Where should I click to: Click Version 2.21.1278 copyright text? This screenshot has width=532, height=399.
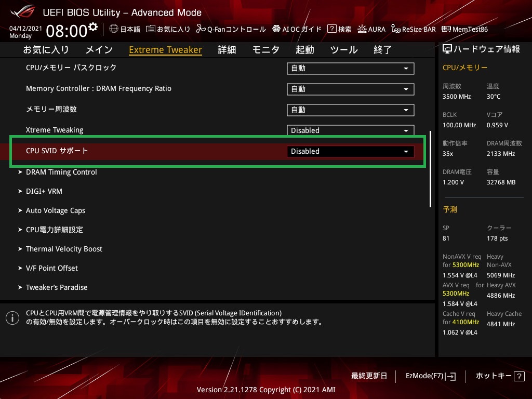[266, 390]
